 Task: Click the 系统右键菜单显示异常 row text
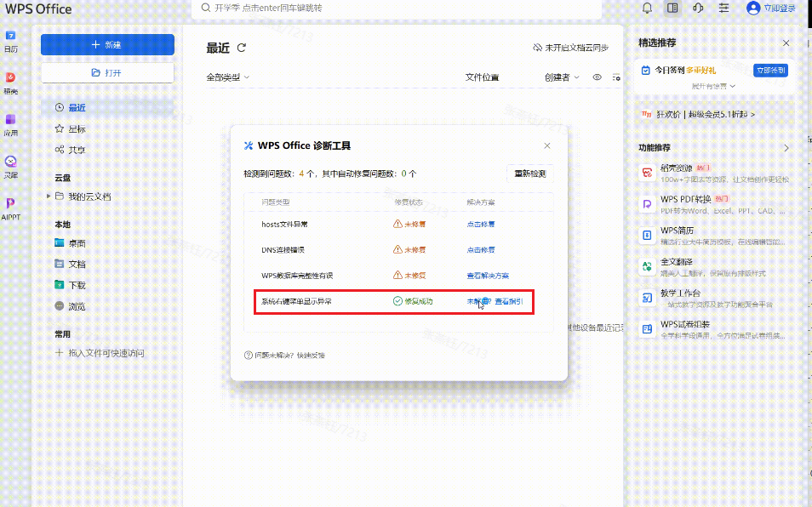coord(296,301)
